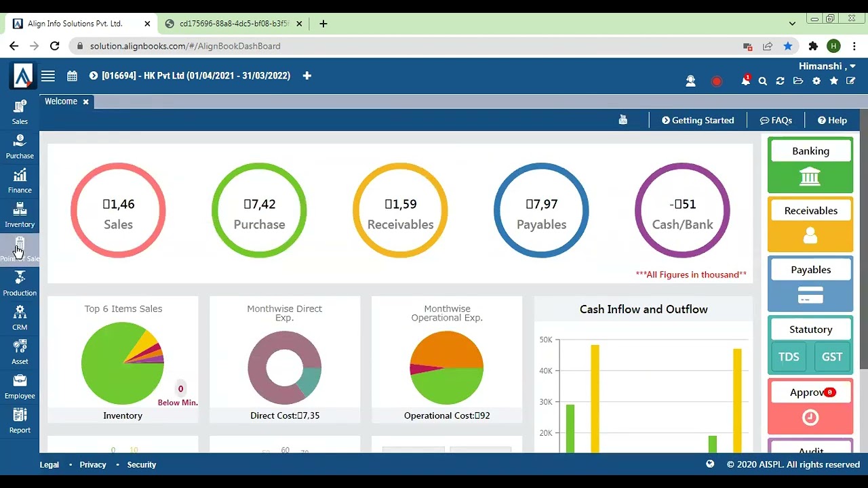Select Align Info Solutions browser tab
This screenshot has width=868, height=488.
(81, 24)
